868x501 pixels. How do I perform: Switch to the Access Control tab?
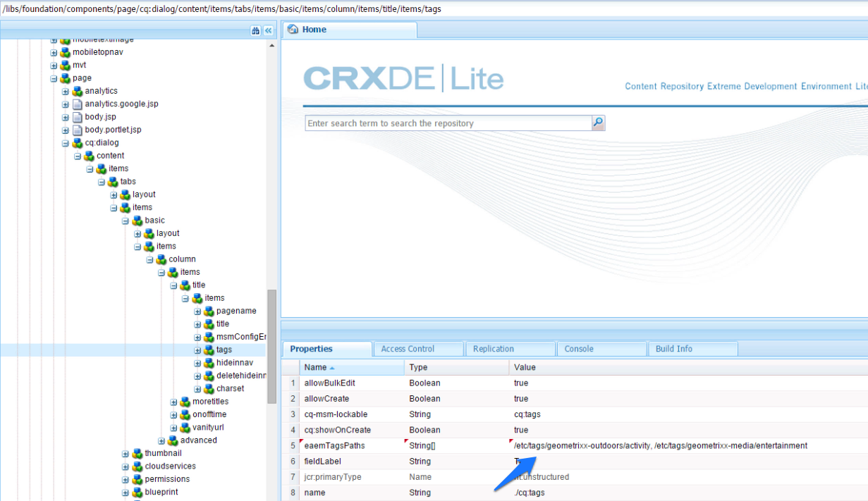pos(418,349)
